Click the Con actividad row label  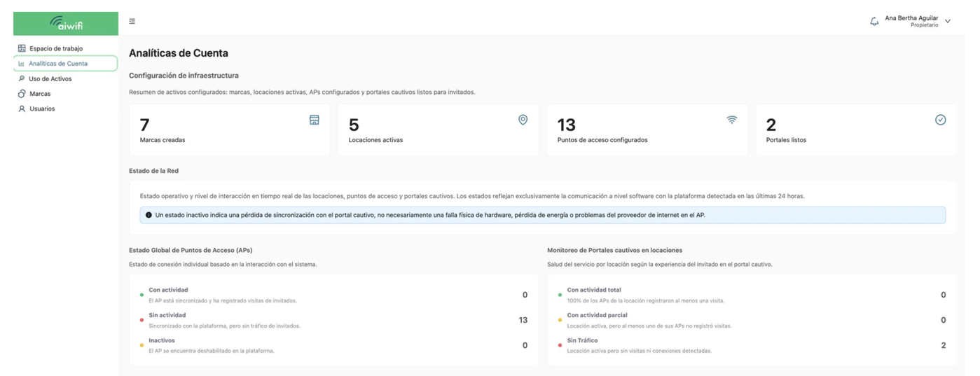click(x=168, y=290)
